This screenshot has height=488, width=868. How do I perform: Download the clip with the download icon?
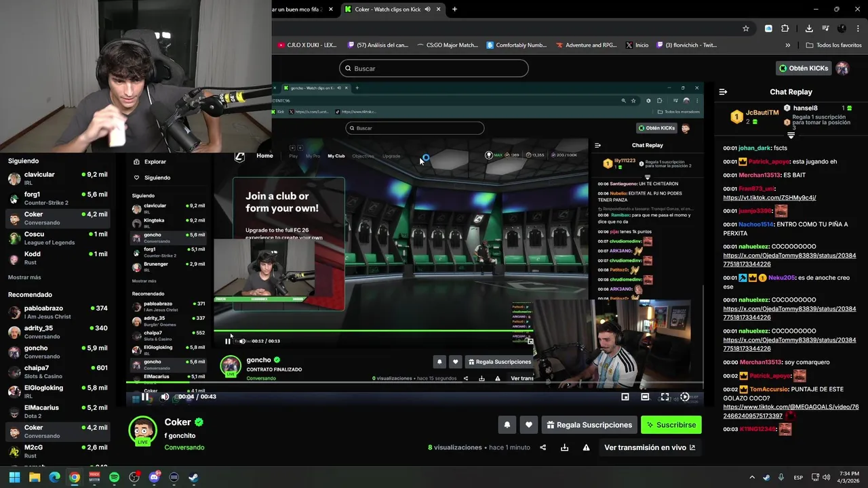564,447
